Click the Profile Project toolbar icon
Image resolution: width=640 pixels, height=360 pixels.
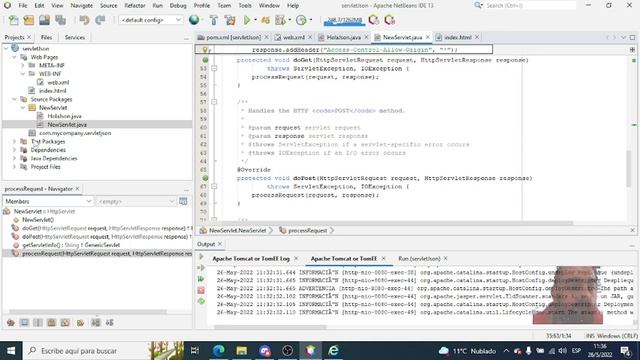[280, 20]
